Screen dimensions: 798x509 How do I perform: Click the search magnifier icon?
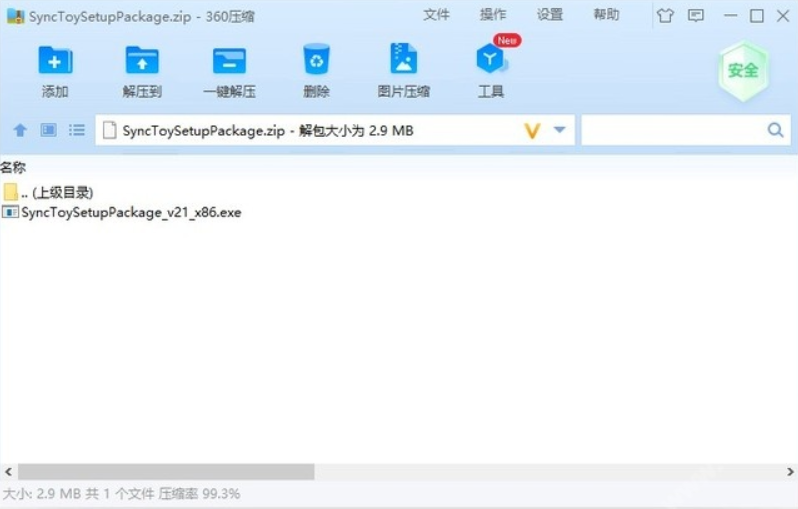(775, 130)
